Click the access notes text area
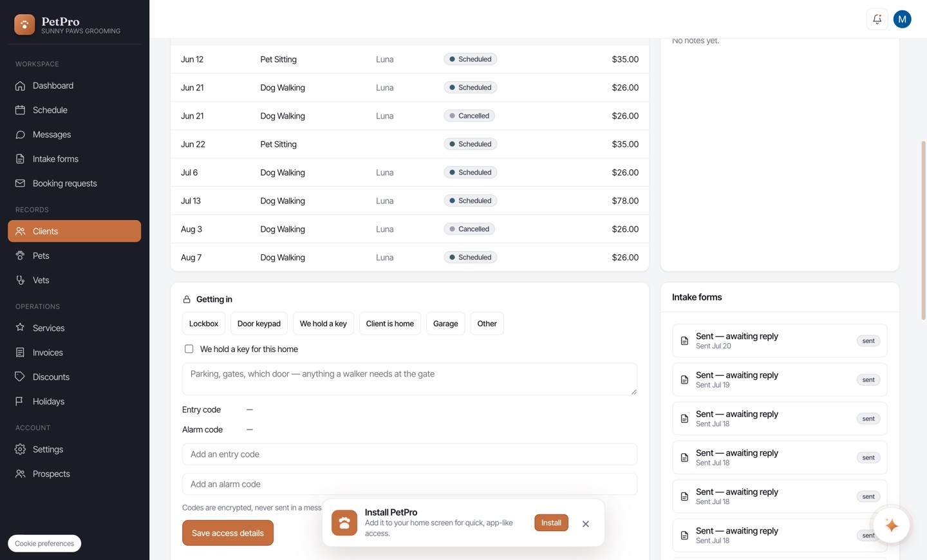This screenshot has width=927, height=560. [x=409, y=379]
